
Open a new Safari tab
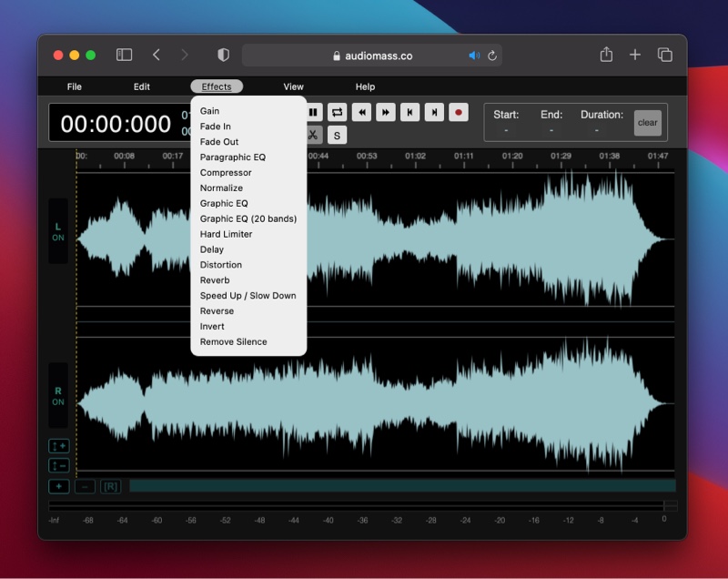(x=634, y=55)
